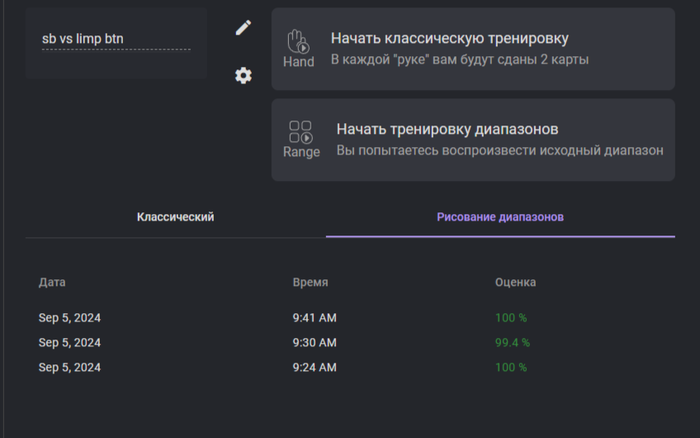Select the 9:30 AM time entry
The image size is (700, 438).
(x=314, y=342)
